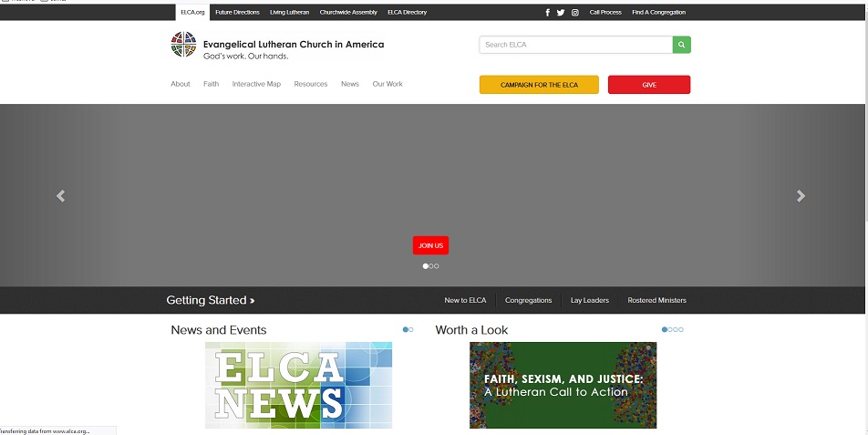Click the Worth a Look heading

pyautogui.click(x=471, y=330)
